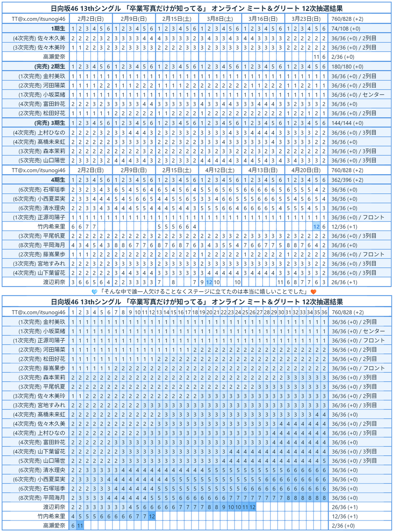Click slot number header 24 in the ranking table
This screenshot has height=532, width=394.
pyautogui.click(x=238, y=312)
